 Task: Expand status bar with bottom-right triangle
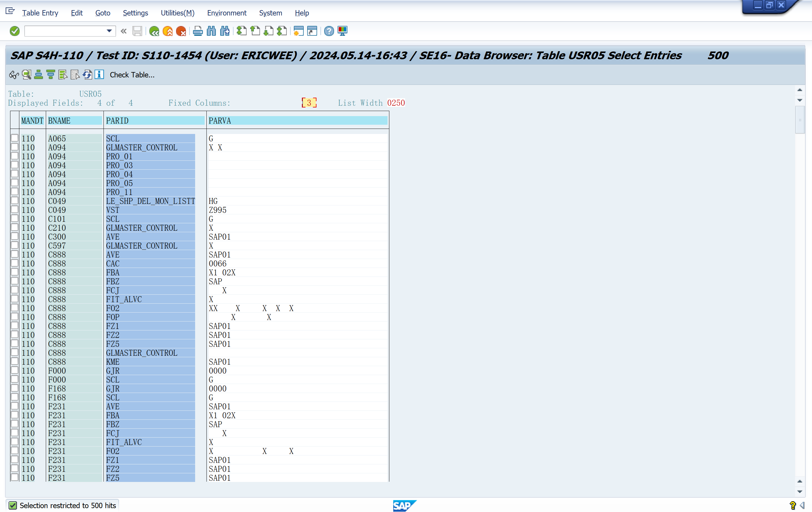[802, 505]
